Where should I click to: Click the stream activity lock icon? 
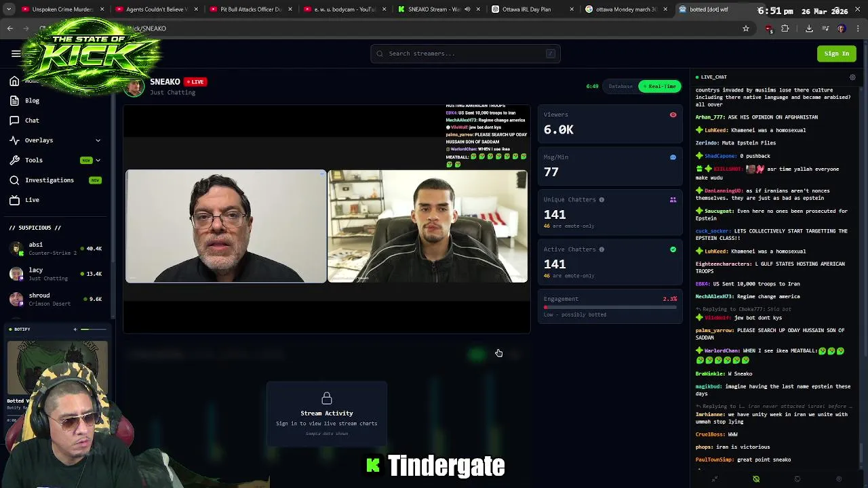(327, 398)
